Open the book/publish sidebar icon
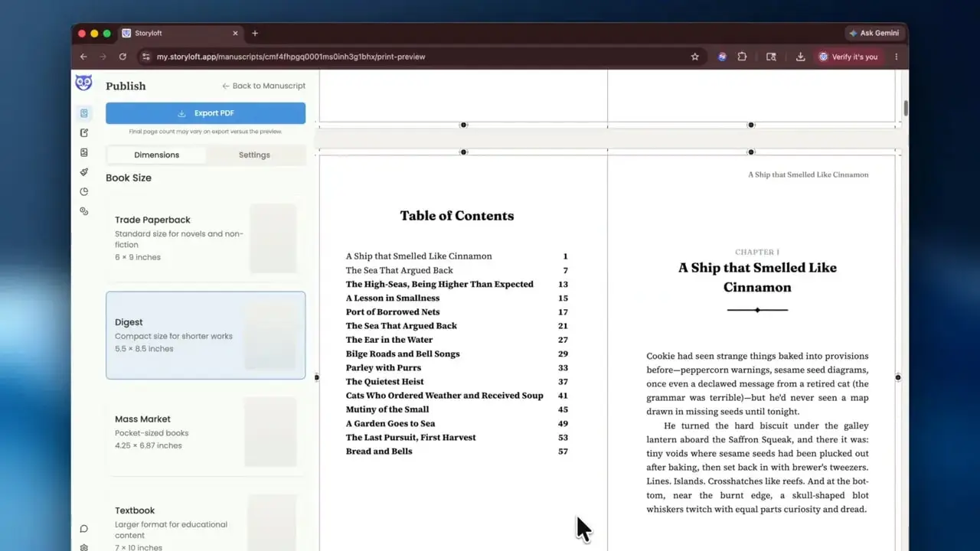 coord(84,113)
